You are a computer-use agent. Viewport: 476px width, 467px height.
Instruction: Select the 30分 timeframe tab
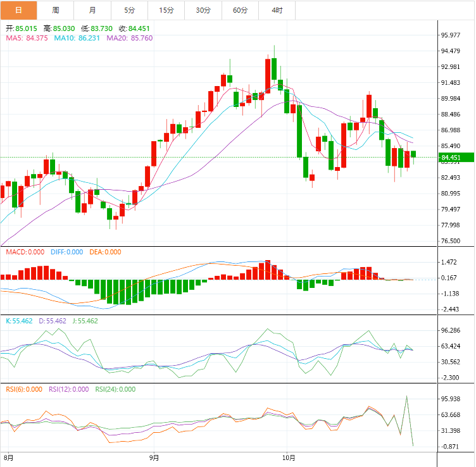[x=204, y=10]
